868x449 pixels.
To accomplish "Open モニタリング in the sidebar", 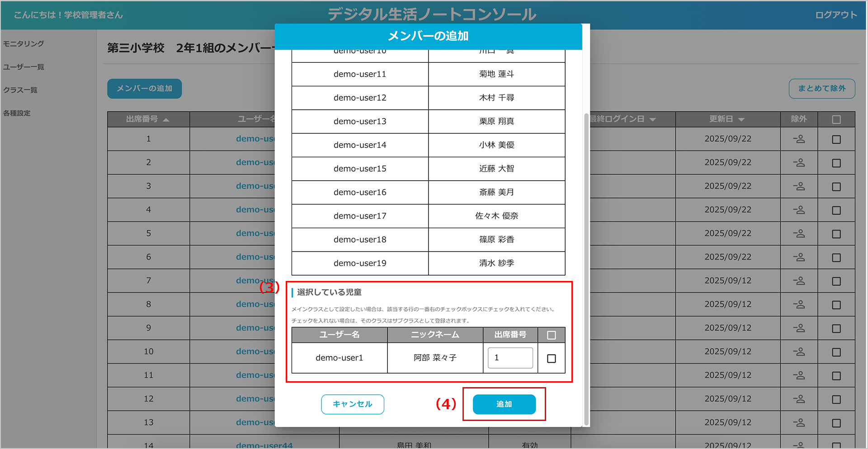I will point(24,44).
